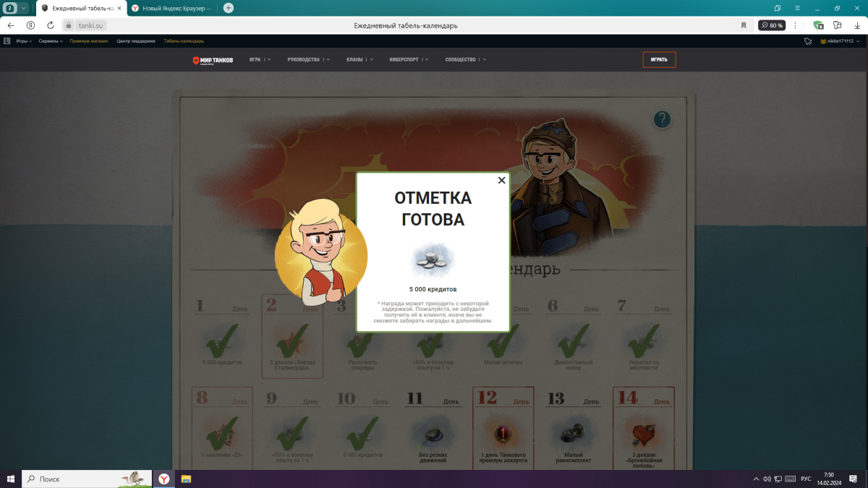This screenshot has width=868, height=488.
Task: Open the Игры dropdown in top bar
Action: pyautogui.click(x=24, y=41)
